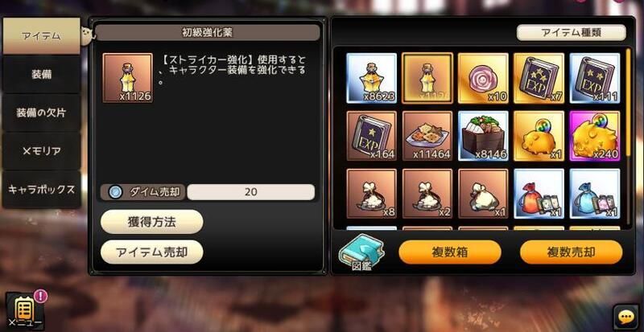This screenshot has height=332, width=644.
Task: Select the red gift bag item
Action: tap(539, 194)
